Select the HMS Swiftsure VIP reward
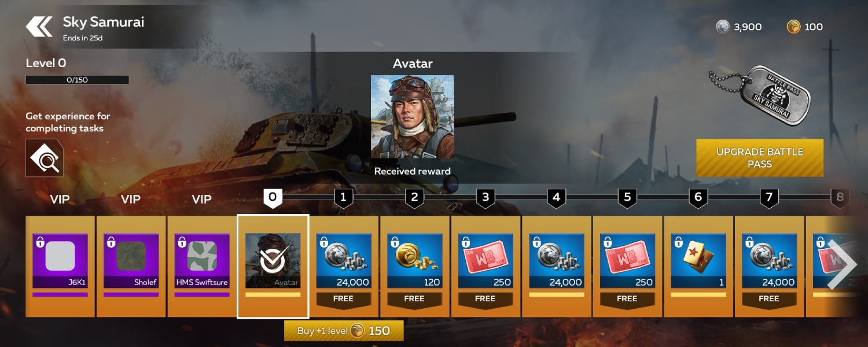 click(x=202, y=265)
